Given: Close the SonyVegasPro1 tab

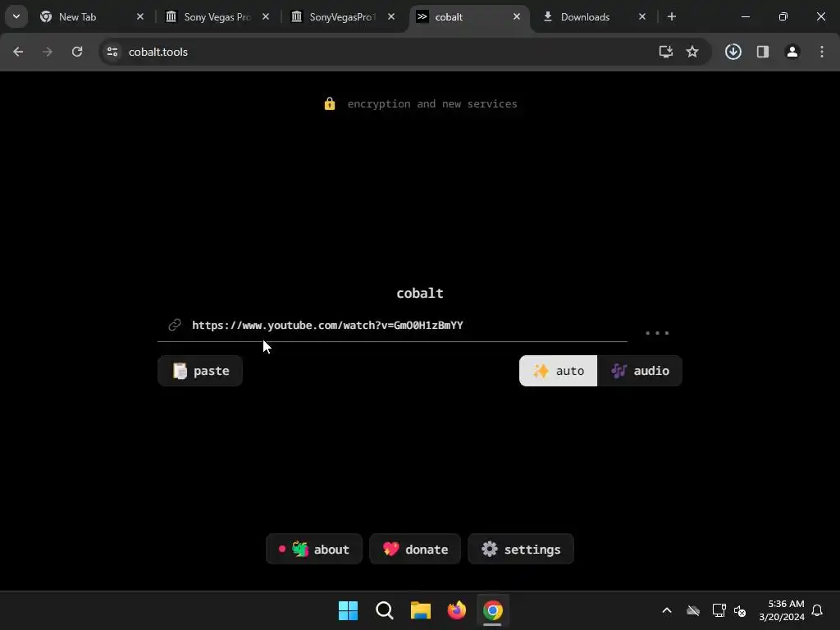Looking at the screenshot, I should [x=391, y=17].
